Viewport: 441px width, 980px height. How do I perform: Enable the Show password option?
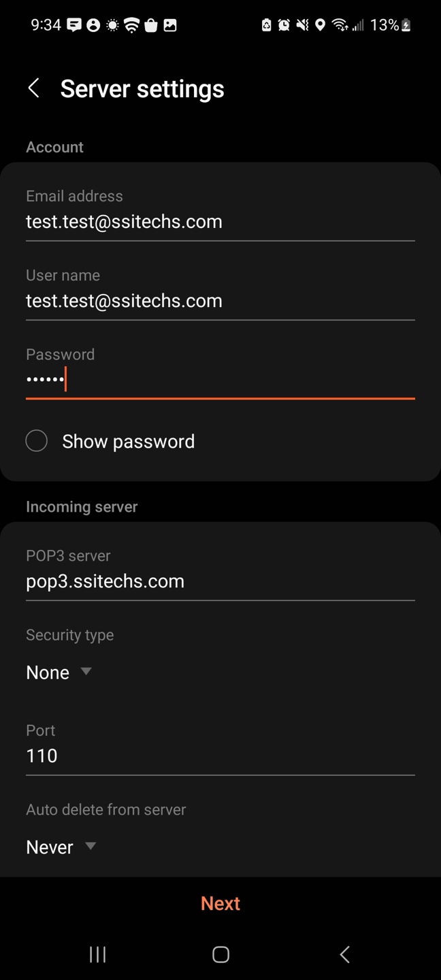37,441
